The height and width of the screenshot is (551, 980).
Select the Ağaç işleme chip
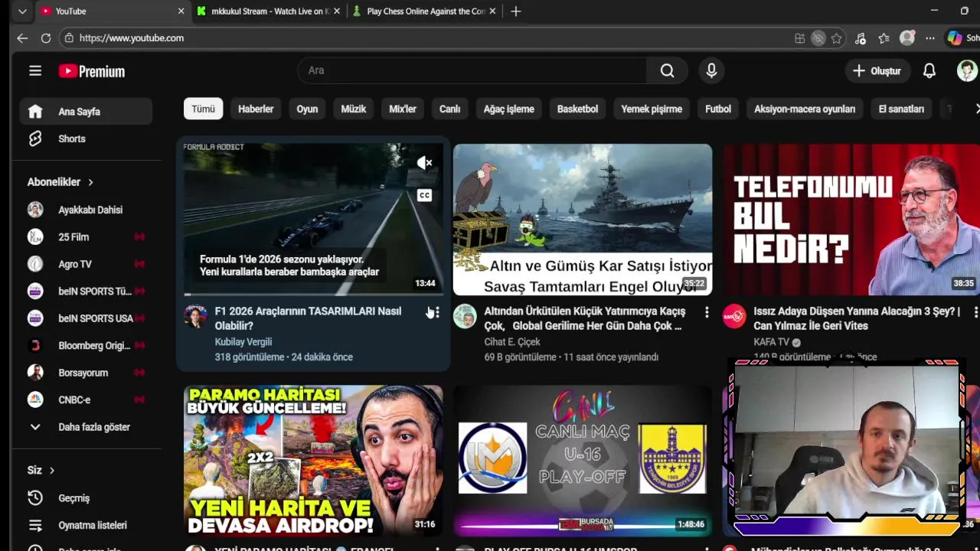pyautogui.click(x=509, y=109)
